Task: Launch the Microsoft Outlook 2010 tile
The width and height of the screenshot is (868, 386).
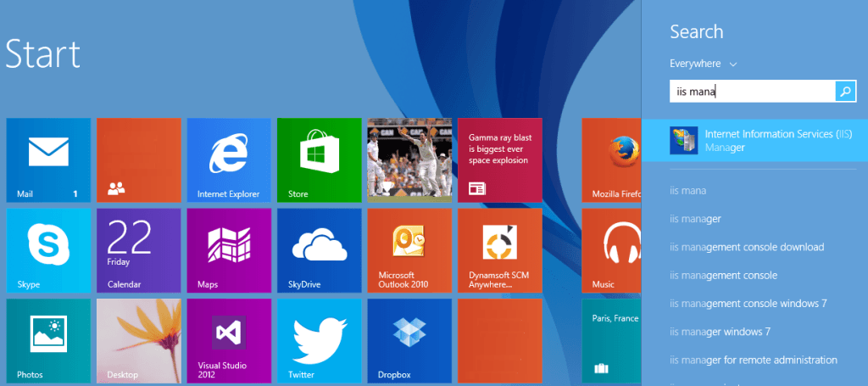Action: tap(409, 250)
